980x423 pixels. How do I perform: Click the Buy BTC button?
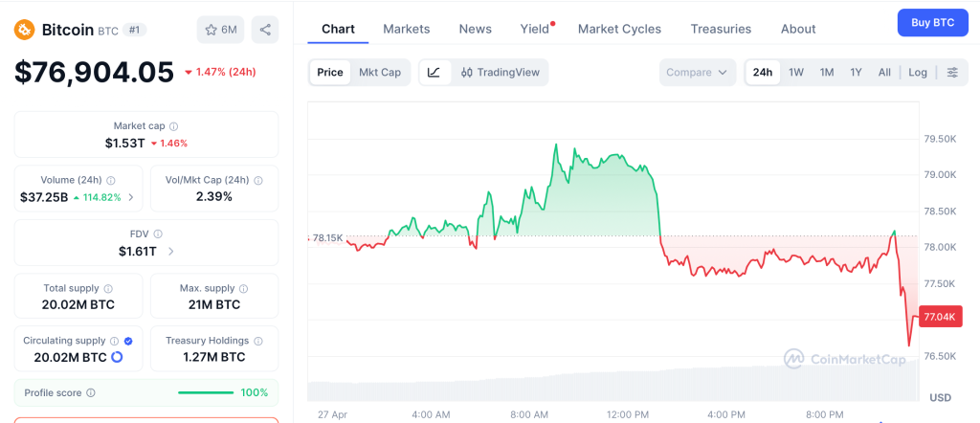click(932, 22)
